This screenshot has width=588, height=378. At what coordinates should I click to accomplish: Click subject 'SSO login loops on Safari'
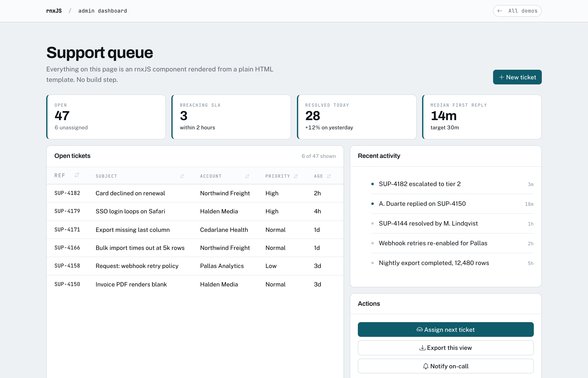pos(130,211)
